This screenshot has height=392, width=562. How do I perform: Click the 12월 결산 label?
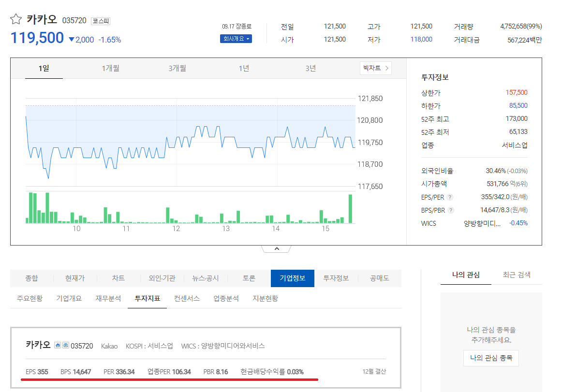pyautogui.click(x=374, y=372)
